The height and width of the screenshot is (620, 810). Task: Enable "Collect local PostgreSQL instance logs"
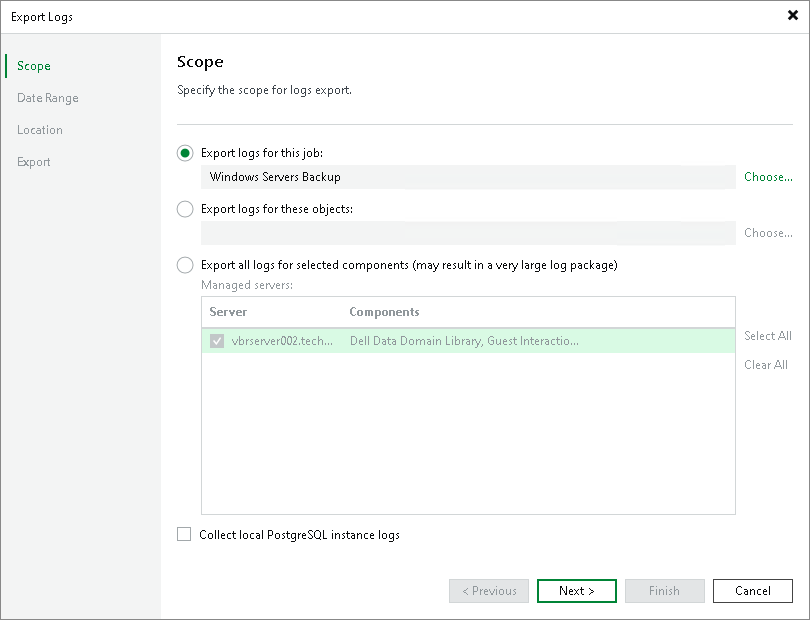[184, 534]
